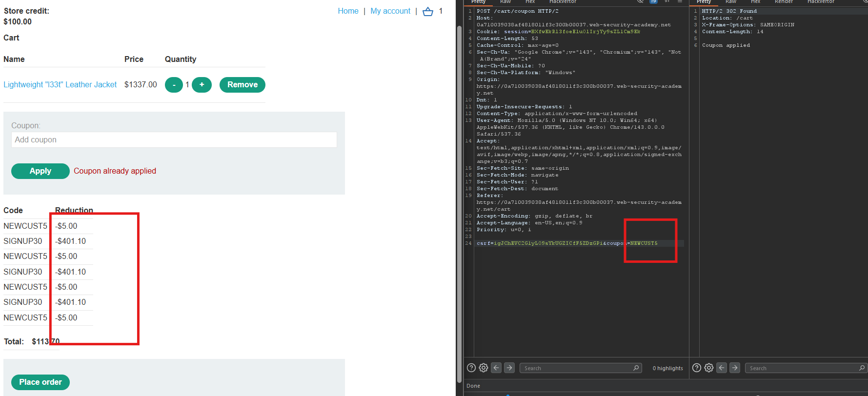Click the Cookie session header line
Screen dimensions: 868x396
[x=558, y=32]
